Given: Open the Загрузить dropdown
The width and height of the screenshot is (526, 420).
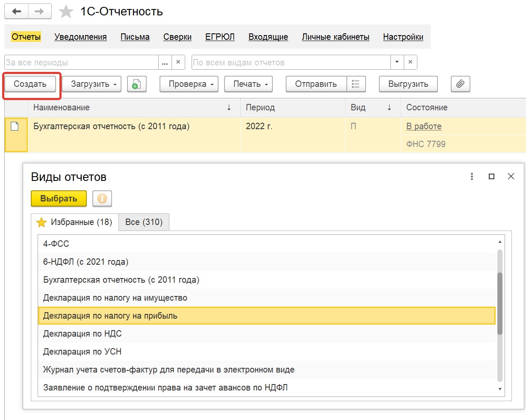Looking at the screenshot, I should click(92, 84).
